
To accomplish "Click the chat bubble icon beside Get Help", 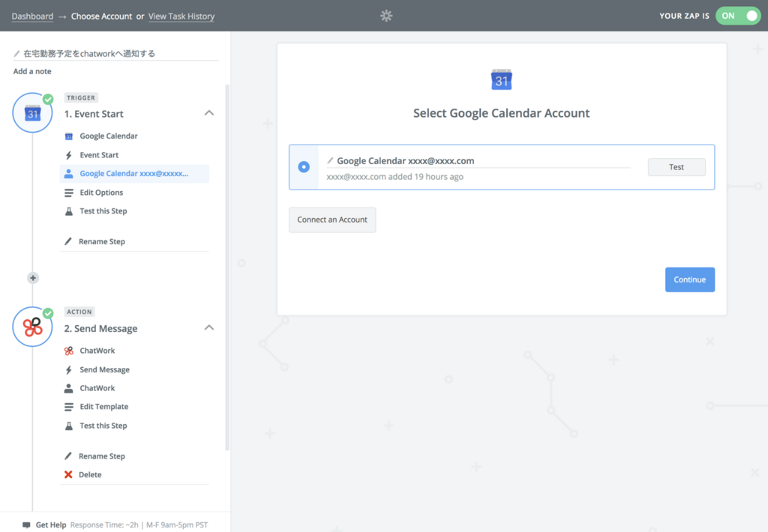I will [26, 525].
